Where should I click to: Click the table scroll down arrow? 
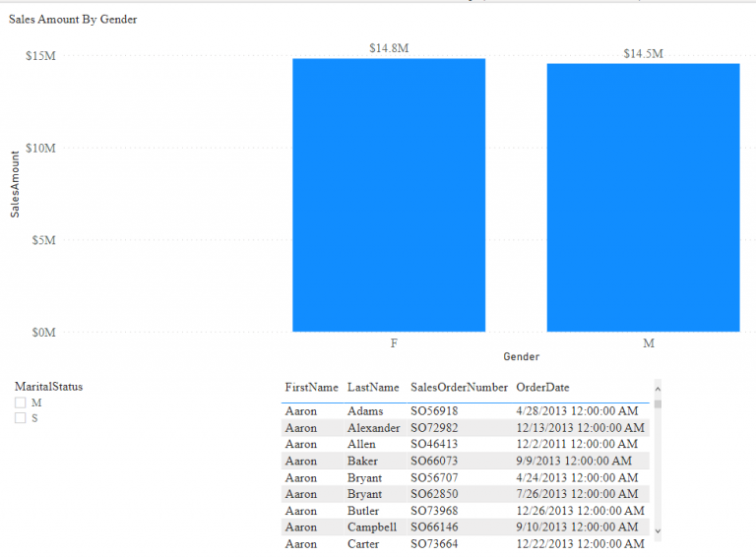pos(658,531)
